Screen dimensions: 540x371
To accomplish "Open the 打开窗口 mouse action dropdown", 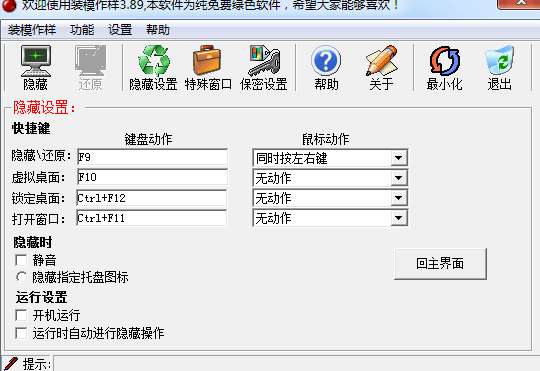I will 398,218.
